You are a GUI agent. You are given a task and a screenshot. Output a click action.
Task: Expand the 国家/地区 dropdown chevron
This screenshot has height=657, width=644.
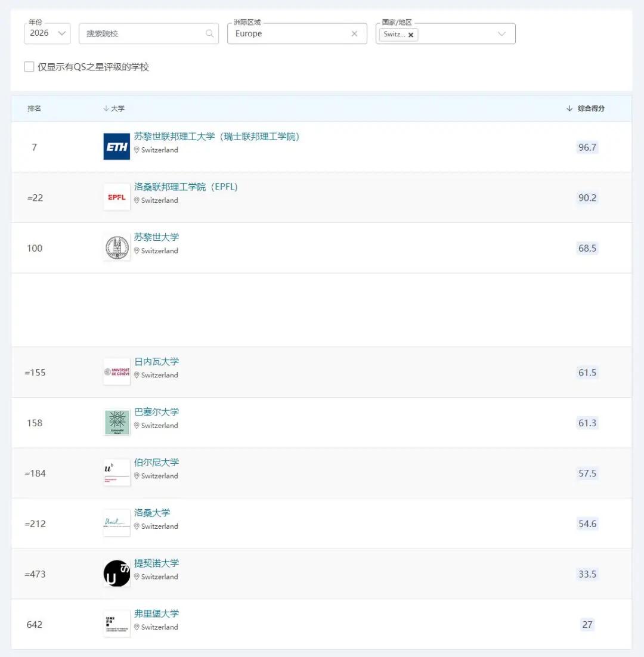click(x=501, y=33)
